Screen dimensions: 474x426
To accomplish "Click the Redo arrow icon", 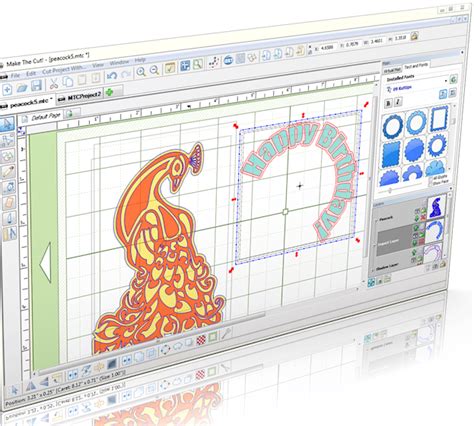I will (126, 74).
